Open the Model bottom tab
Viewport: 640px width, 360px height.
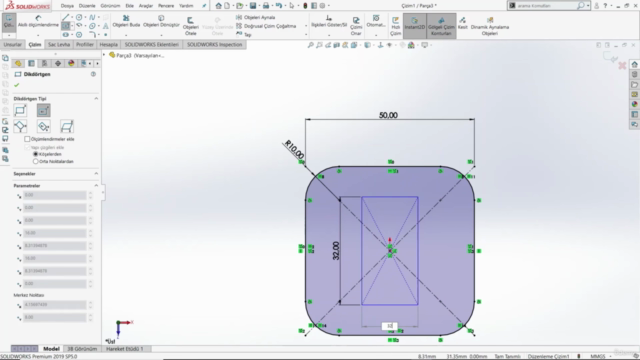click(51, 349)
